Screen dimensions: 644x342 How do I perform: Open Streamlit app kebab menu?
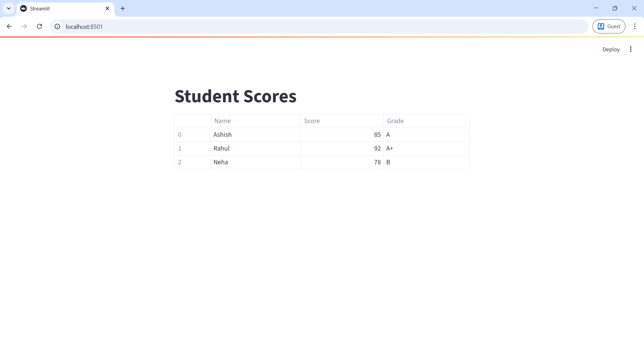click(631, 49)
